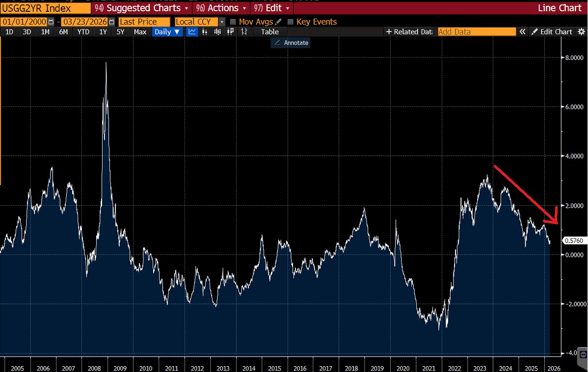This screenshot has width=588, height=372.
Task: Click the 2026 x-axis year label
Action: (554, 368)
